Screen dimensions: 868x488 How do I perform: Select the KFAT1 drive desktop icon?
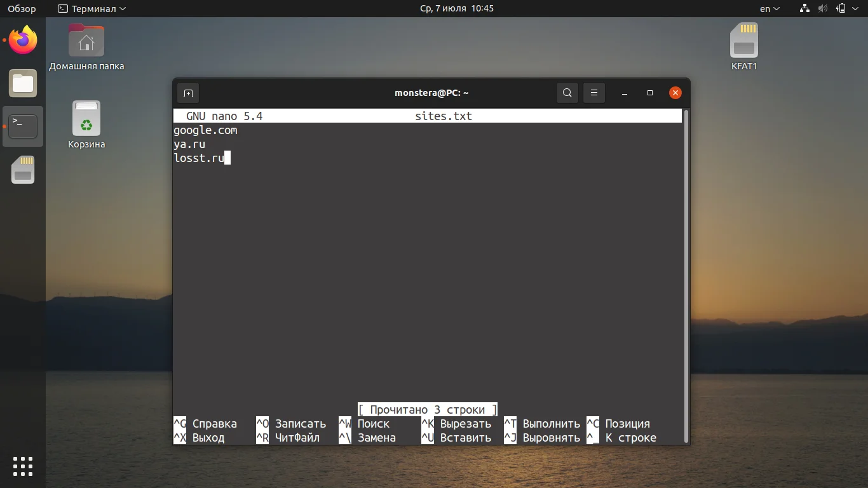(744, 47)
